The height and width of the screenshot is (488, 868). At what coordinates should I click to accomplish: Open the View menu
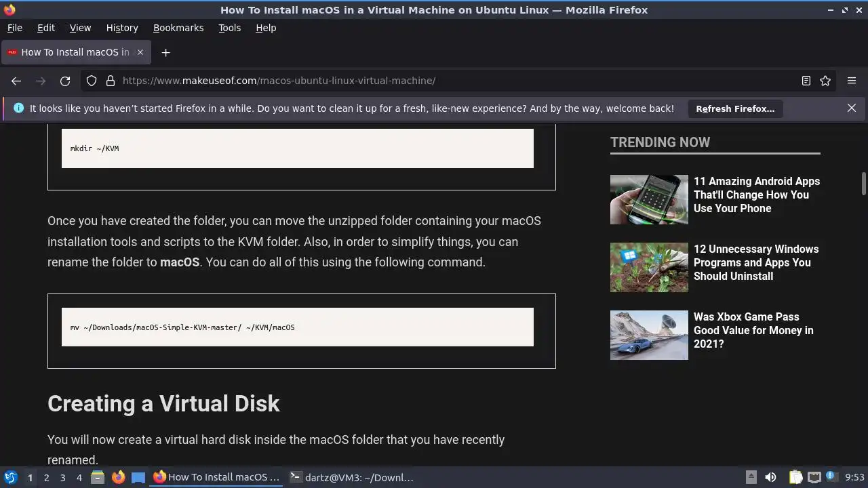pyautogui.click(x=80, y=28)
